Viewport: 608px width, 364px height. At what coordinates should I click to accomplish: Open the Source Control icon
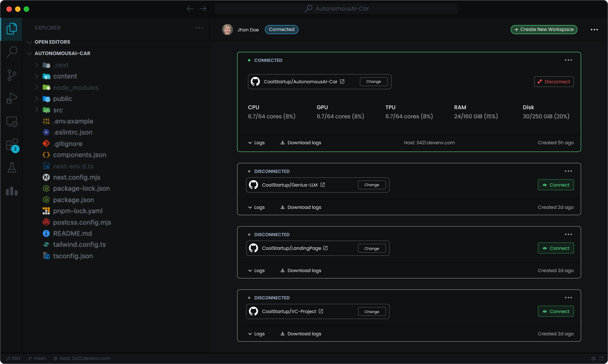coord(12,75)
